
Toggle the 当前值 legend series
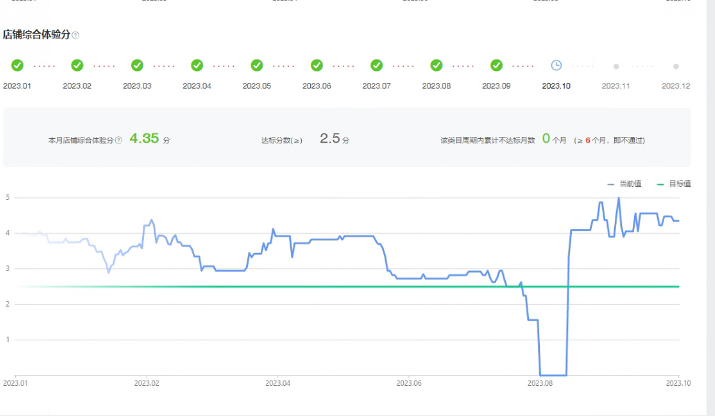[x=625, y=185]
